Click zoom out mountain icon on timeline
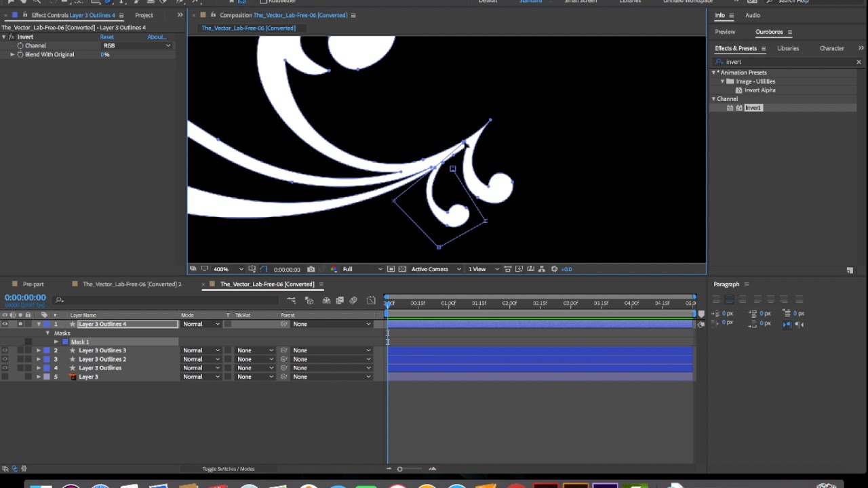The image size is (868, 488). click(389, 468)
